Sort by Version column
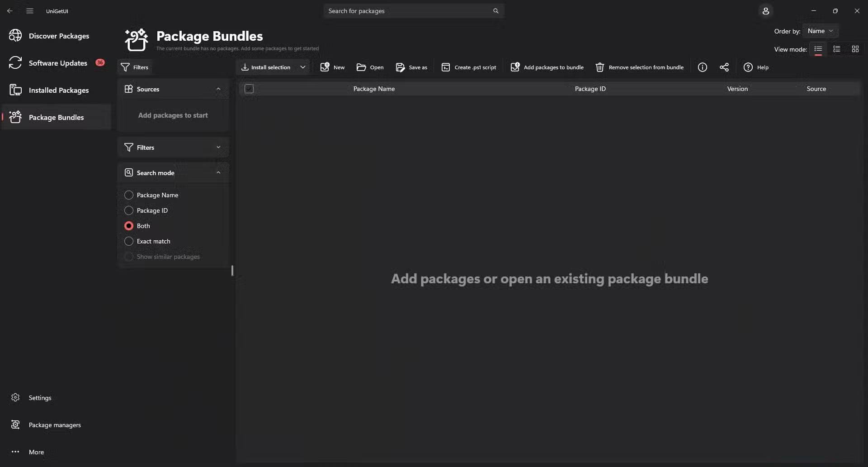868x467 pixels. pos(737,89)
